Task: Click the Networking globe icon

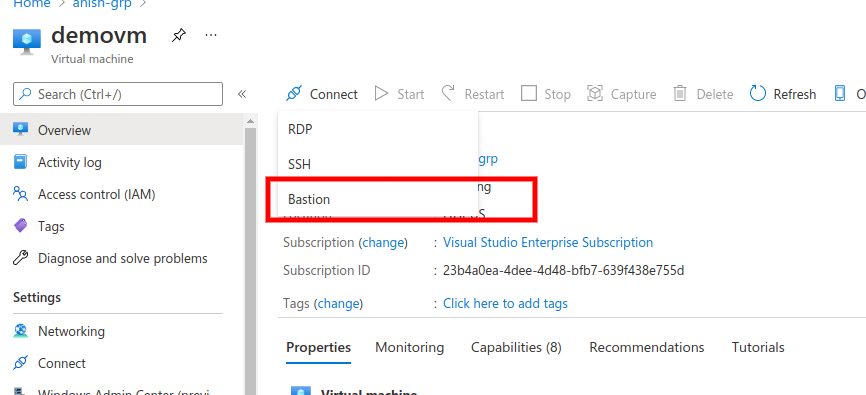Action: click(20, 331)
